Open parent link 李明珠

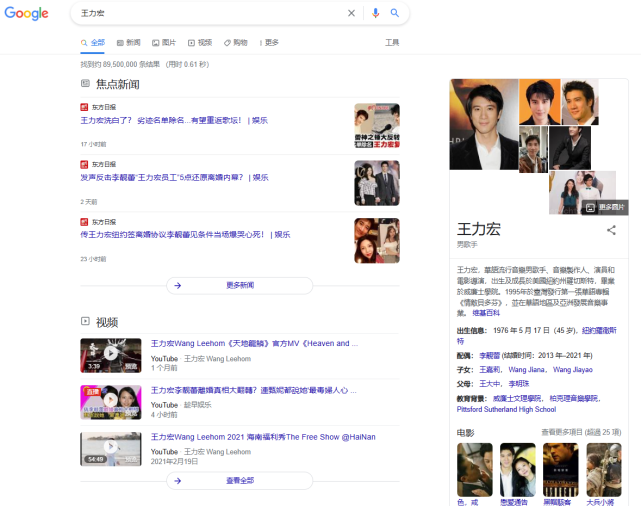tap(519, 383)
